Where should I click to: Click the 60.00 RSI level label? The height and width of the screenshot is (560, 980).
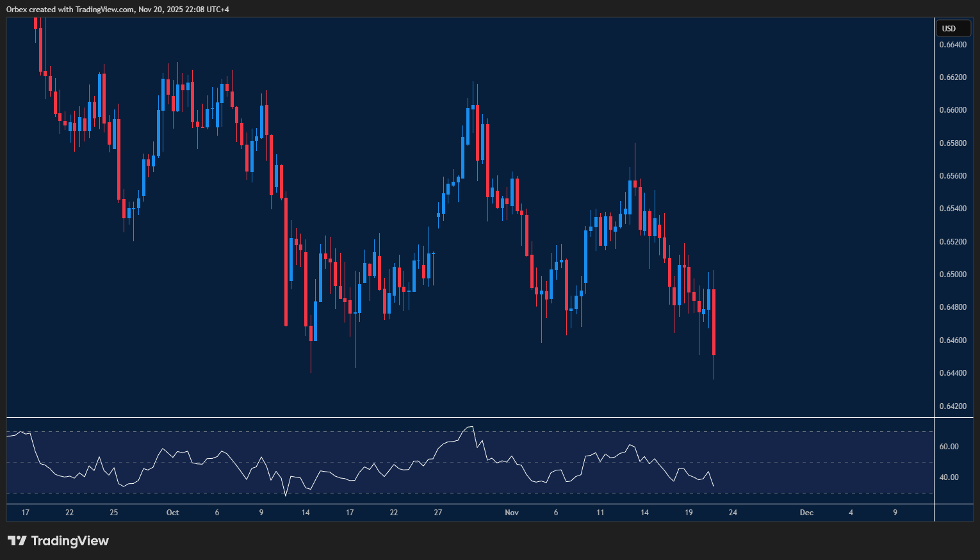click(x=950, y=446)
